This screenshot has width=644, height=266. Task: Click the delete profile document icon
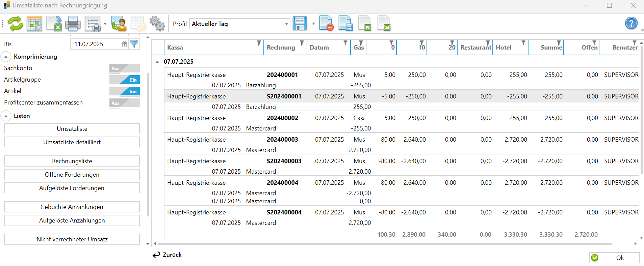tap(326, 24)
